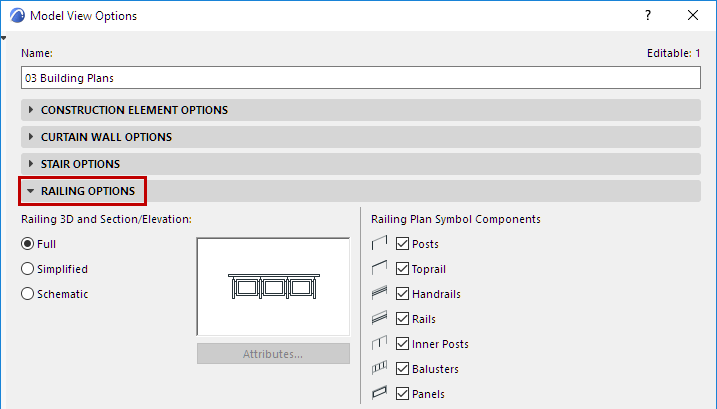Enable the Rails checkbox
717x409 pixels.
403,319
